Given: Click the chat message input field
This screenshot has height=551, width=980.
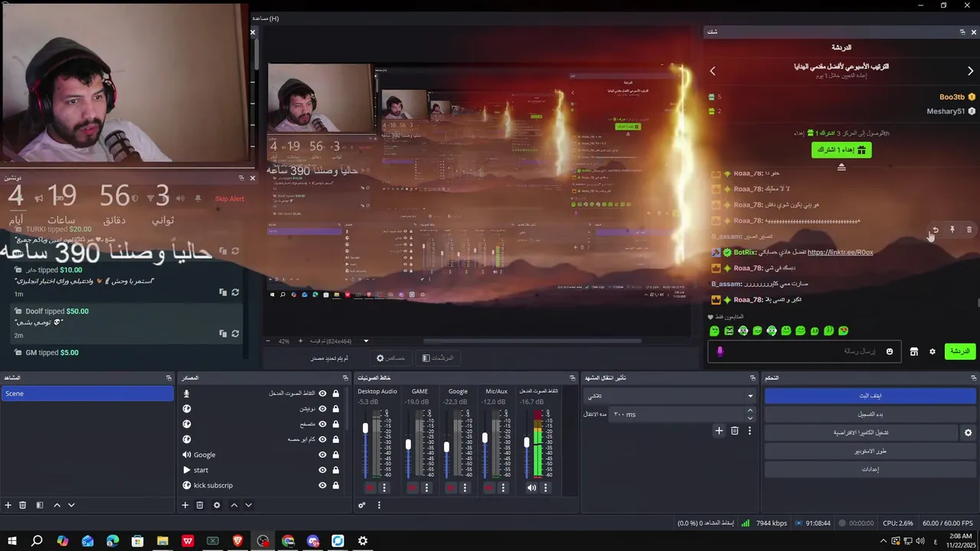Looking at the screenshot, I should (802, 351).
